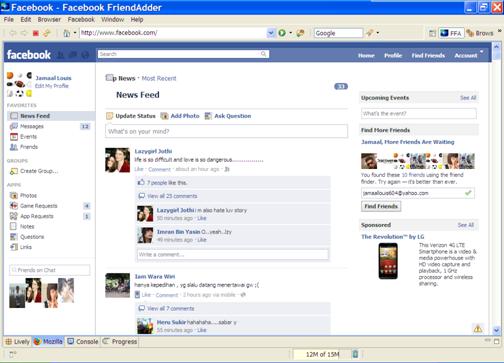504x363 pixels.
Task: Open the Edit menu
Action: coord(26,20)
